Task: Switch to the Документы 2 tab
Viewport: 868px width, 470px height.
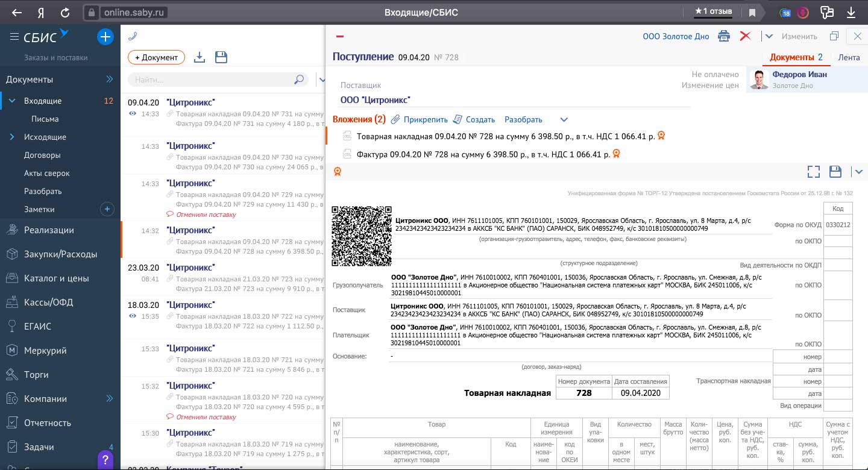Action: click(x=796, y=57)
